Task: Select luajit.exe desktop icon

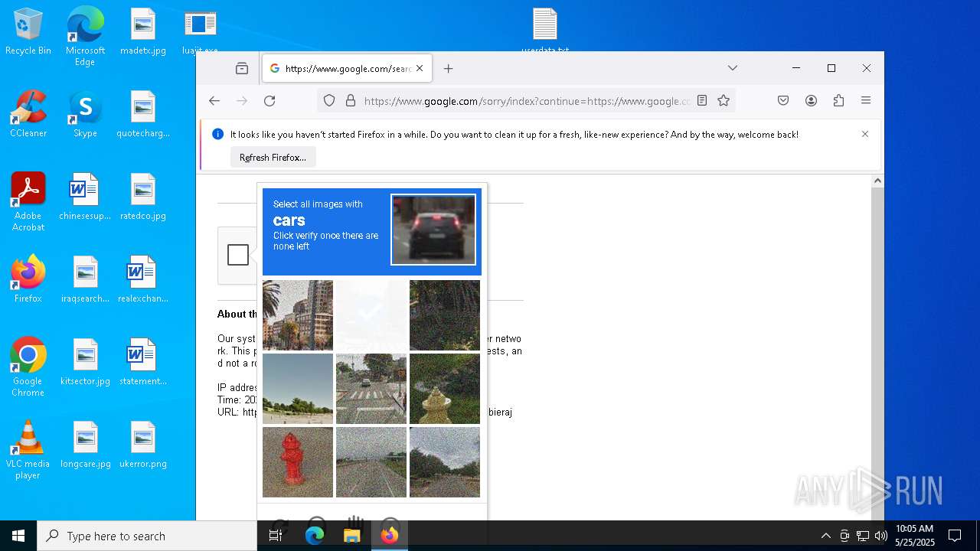Action: pos(200,31)
